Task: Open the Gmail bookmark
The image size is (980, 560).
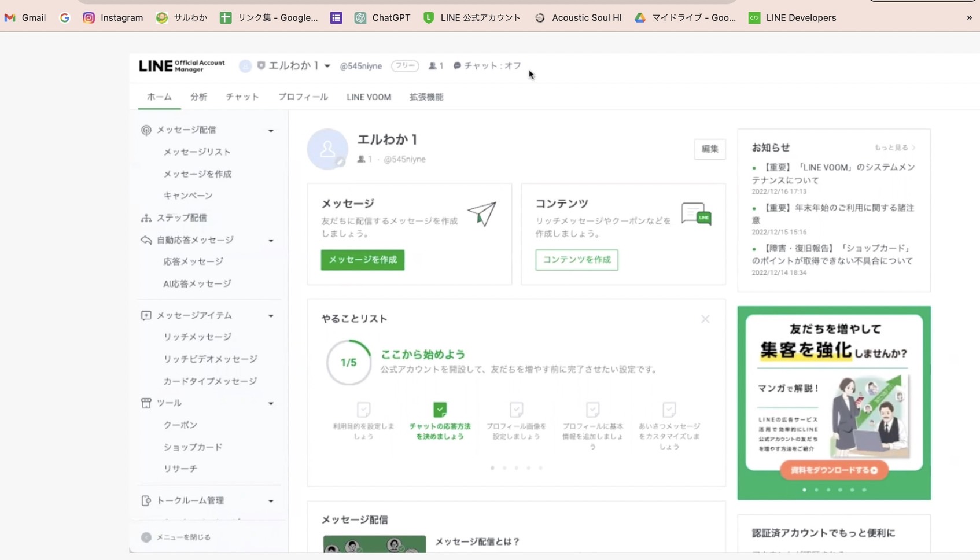Action: (25, 17)
